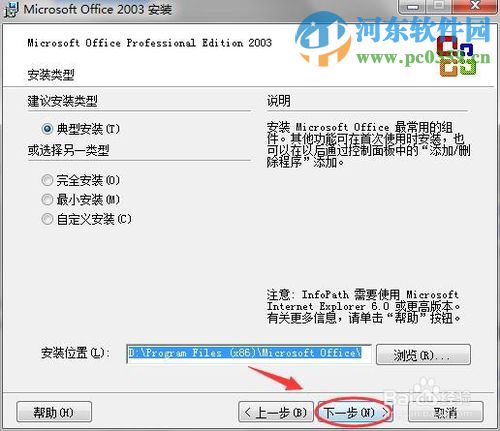
Task: Click the 或选择另一类型 section label
Action: pyautogui.click(x=68, y=151)
